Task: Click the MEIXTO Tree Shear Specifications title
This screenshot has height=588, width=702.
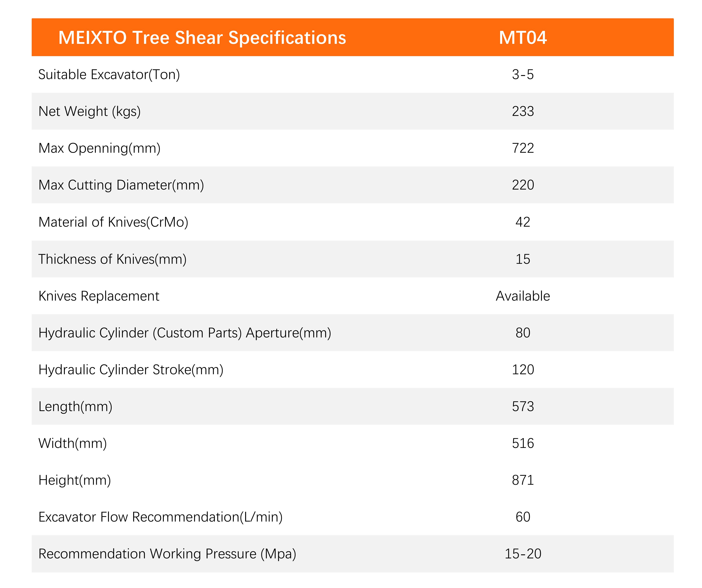Action: [202, 37]
